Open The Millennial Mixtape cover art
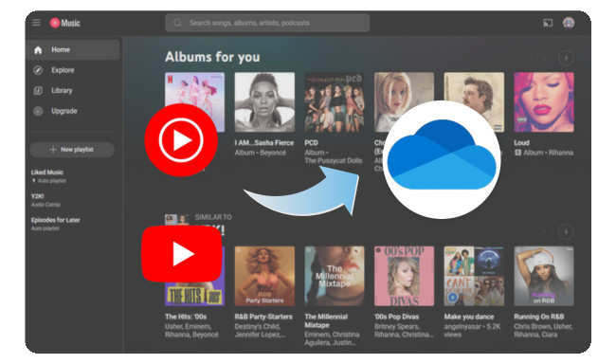 pos(335,276)
